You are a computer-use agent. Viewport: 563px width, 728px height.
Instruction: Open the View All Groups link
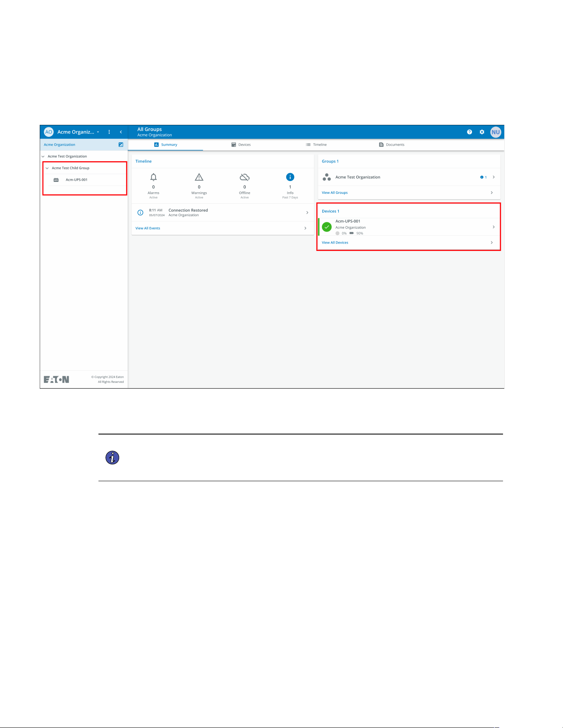335,193
